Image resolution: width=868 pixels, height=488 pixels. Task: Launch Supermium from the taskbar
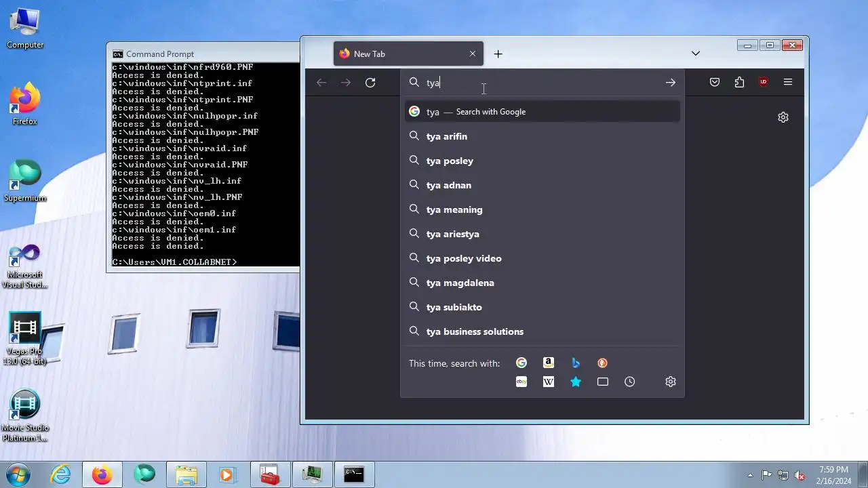pos(144,474)
